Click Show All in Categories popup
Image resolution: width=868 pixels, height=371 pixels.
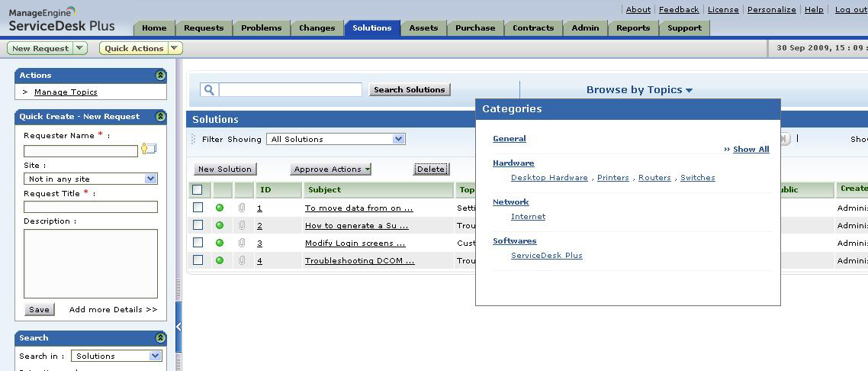coord(751,150)
